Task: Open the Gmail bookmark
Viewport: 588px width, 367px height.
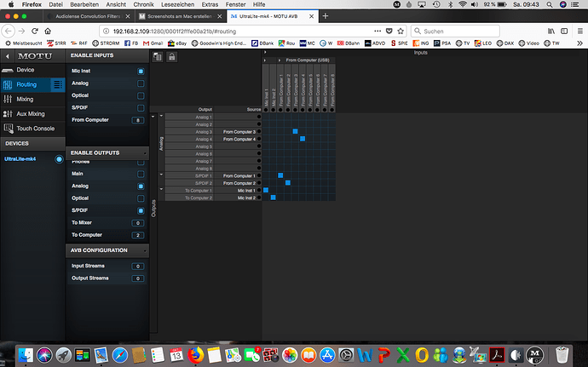Action: point(153,43)
